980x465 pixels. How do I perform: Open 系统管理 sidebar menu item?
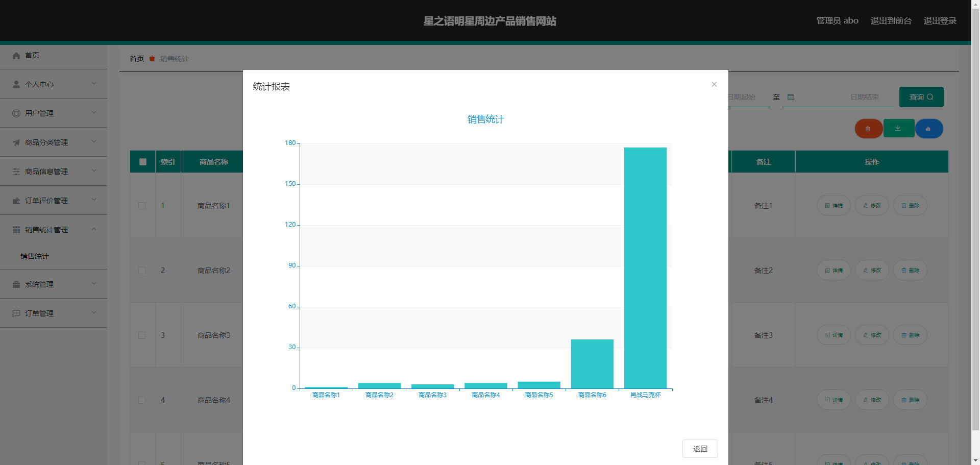pyautogui.click(x=54, y=284)
